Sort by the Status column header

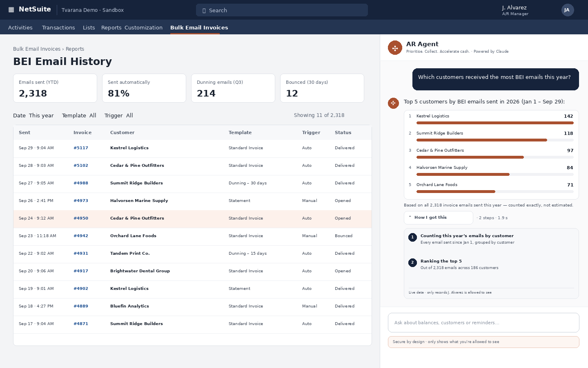(x=343, y=132)
